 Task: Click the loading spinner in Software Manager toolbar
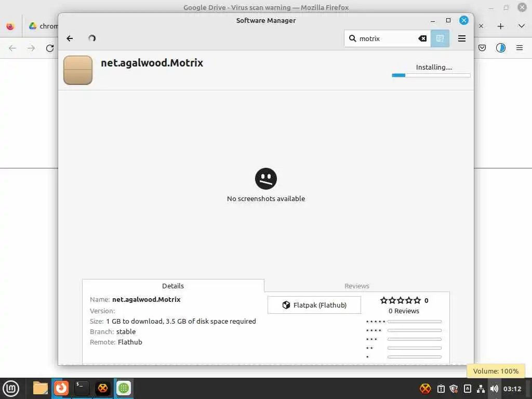(x=92, y=38)
